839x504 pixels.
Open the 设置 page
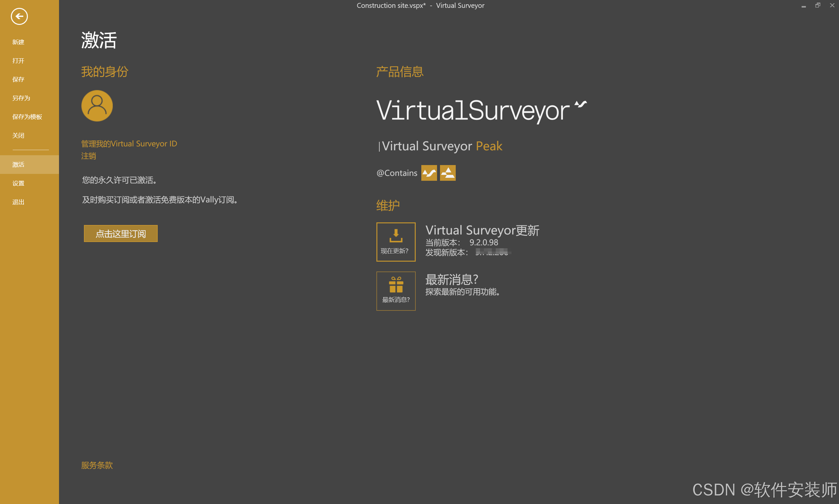18,183
